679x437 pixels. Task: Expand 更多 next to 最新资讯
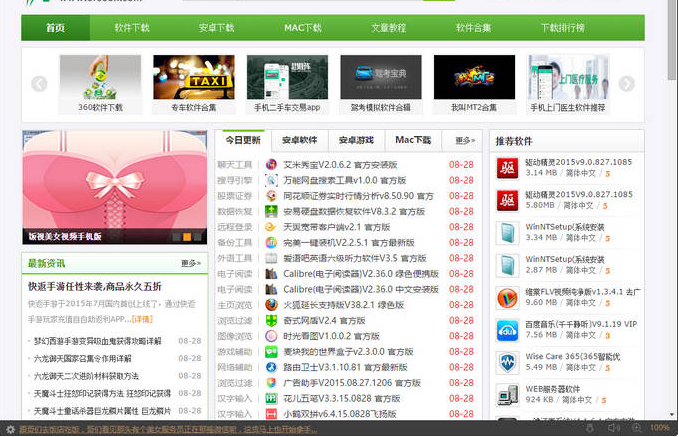(190, 263)
